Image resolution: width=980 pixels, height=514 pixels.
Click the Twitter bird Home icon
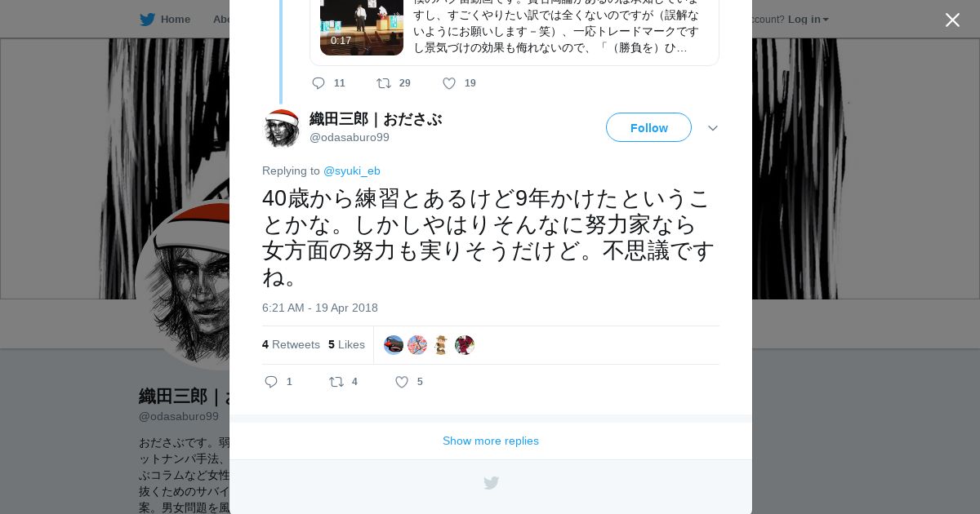pos(147,19)
